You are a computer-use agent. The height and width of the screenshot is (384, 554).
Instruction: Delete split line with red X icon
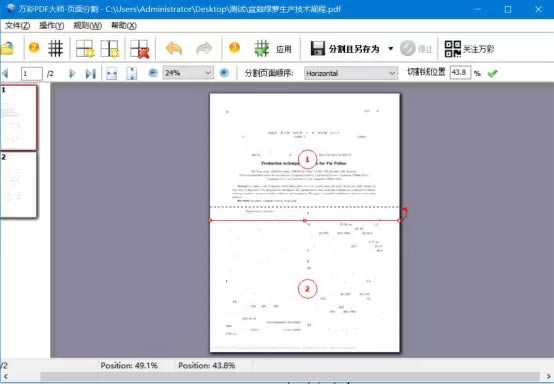click(x=140, y=48)
